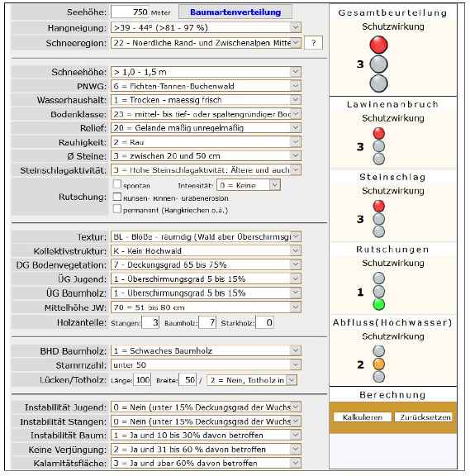The width and height of the screenshot is (470, 476).
Task: Click the middle grey Rutschungen light
Action: [x=378, y=291]
